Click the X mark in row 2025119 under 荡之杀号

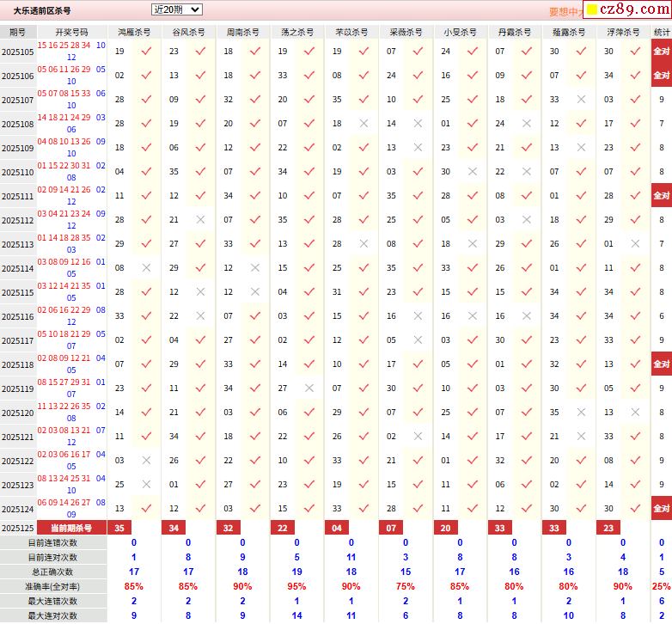pos(309,388)
